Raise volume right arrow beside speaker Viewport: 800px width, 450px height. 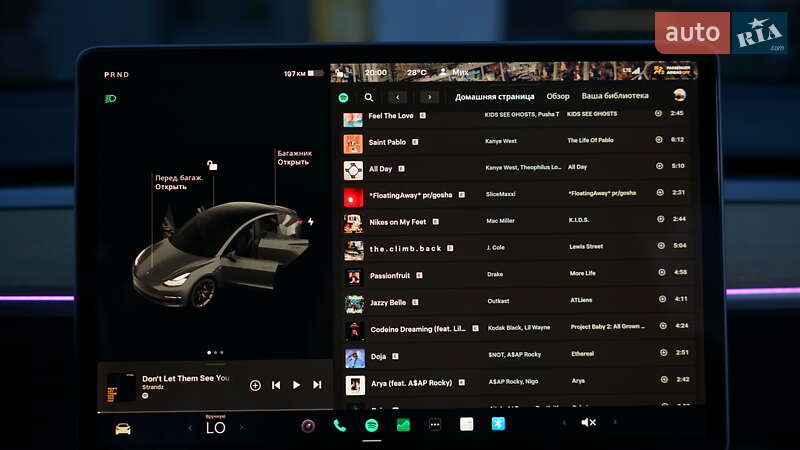pyautogui.click(x=615, y=422)
